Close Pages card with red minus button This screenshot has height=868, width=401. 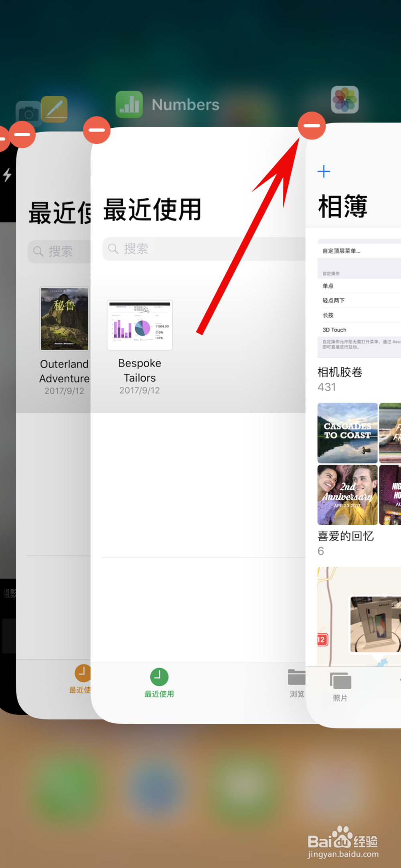point(22,135)
